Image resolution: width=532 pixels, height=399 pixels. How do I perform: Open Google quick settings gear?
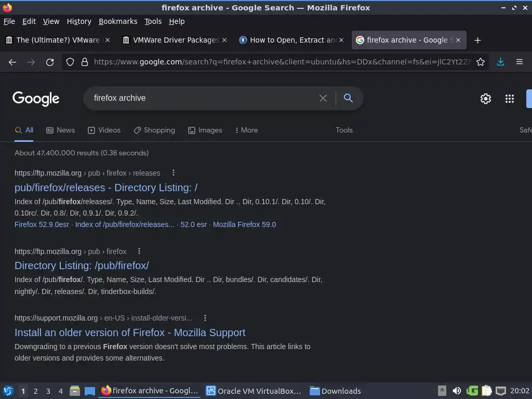[x=486, y=98]
